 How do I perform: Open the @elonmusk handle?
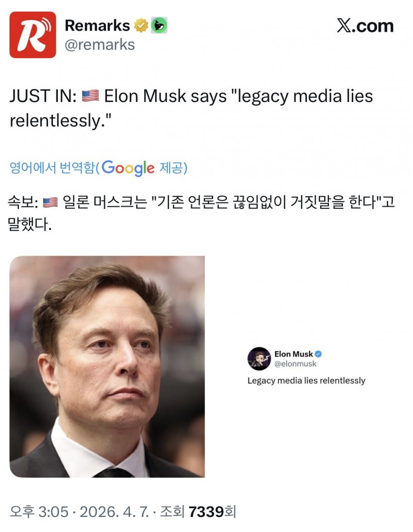pos(295,364)
